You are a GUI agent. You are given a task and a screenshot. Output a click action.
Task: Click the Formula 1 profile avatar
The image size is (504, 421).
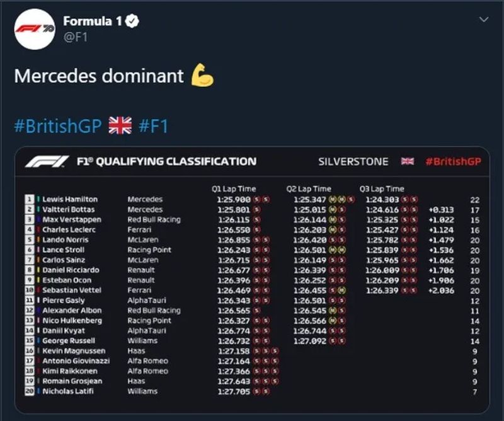click(x=33, y=31)
